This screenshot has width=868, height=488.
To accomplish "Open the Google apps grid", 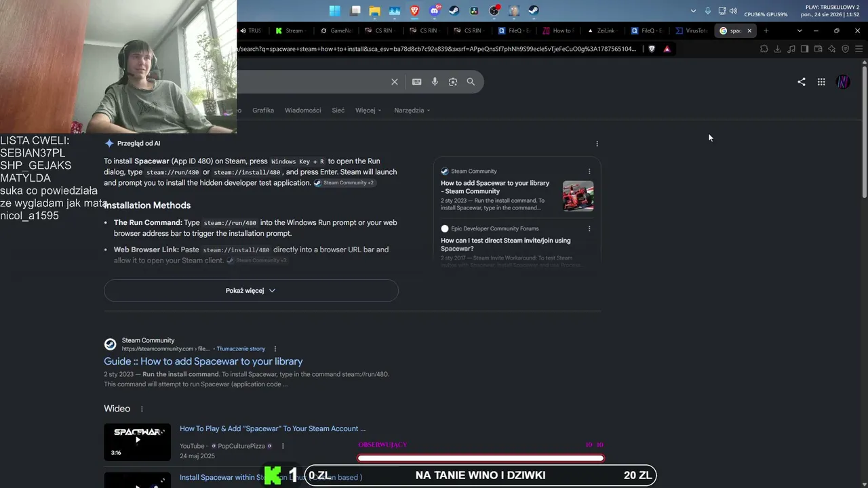I will tap(821, 82).
